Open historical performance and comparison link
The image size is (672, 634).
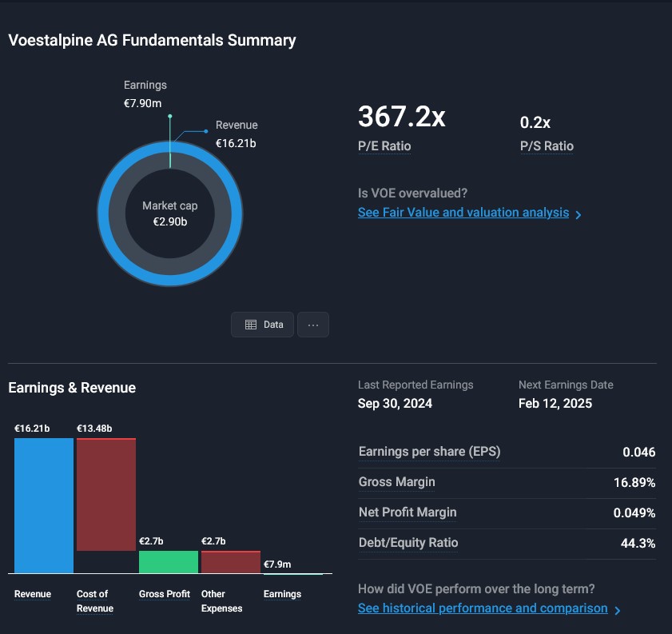[x=483, y=608]
